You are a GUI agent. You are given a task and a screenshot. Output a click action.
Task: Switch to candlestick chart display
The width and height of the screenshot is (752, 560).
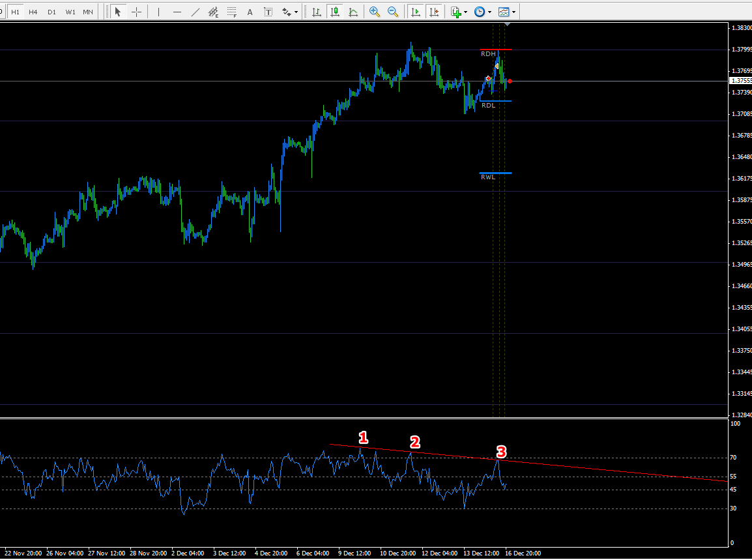tap(335, 12)
